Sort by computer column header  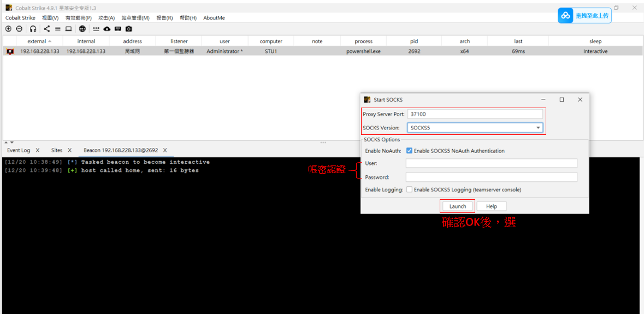pos(271,41)
